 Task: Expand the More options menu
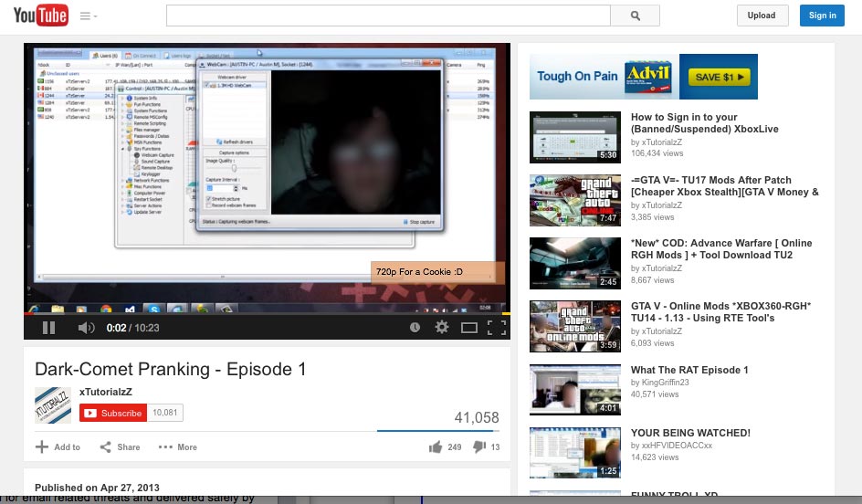(x=177, y=447)
